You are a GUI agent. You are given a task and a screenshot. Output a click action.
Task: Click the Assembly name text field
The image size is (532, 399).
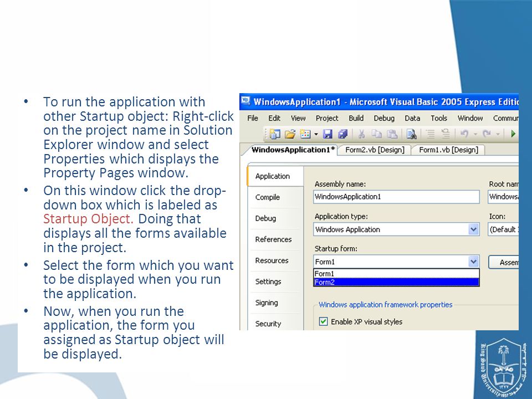click(x=396, y=197)
